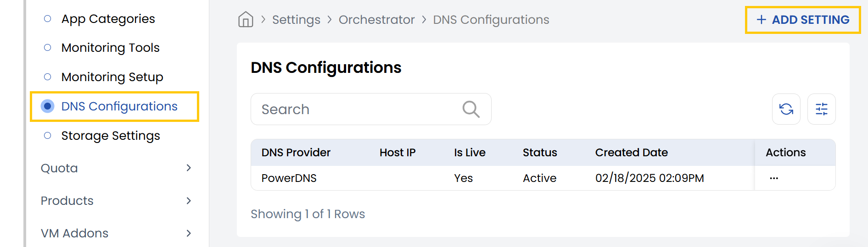The width and height of the screenshot is (868, 247).
Task: Go to Settings breadcrumb link
Action: click(296, 20)
